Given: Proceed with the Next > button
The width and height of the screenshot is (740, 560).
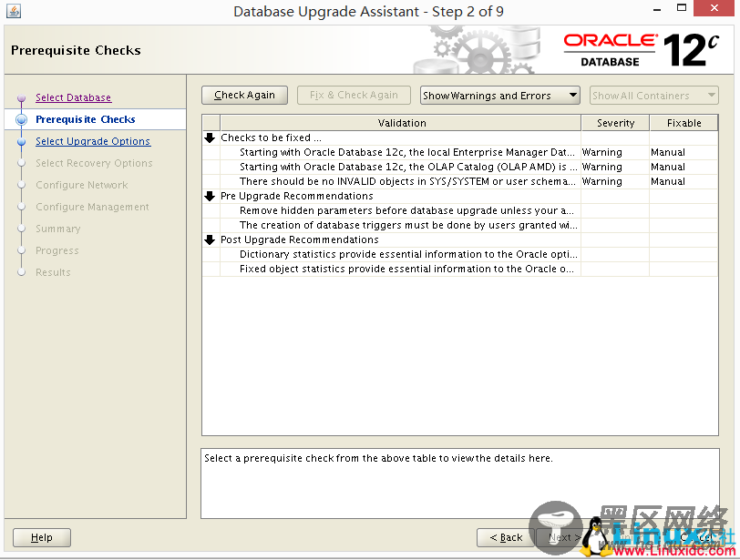Looking at the screenshot, I should (563, 537).
